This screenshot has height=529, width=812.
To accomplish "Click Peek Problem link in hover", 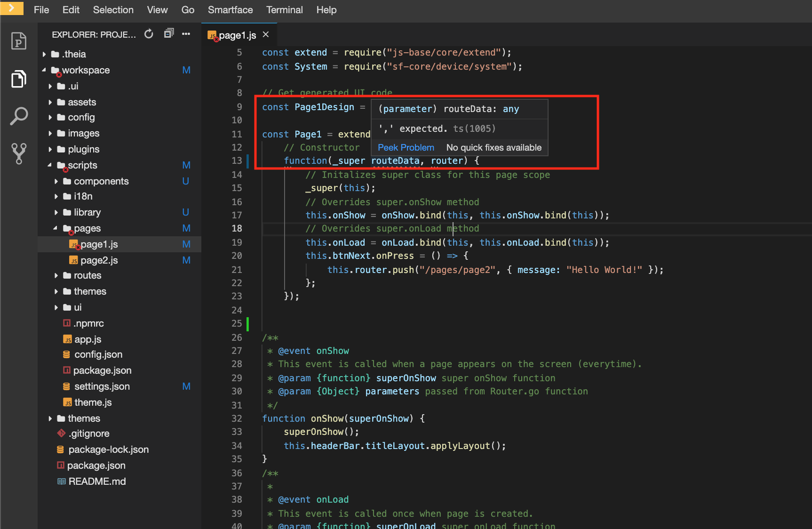I will click(x=406, y=148).
